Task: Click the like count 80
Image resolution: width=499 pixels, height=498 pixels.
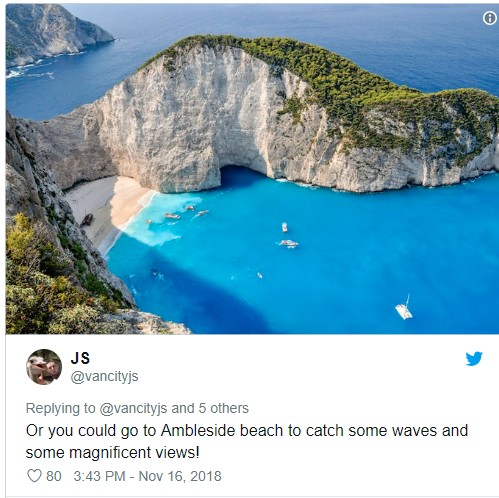Action: coord(54,476)
